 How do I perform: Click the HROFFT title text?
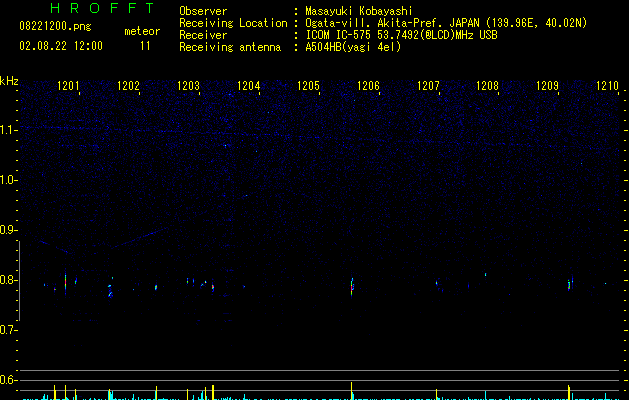click(x=103, y=8)
